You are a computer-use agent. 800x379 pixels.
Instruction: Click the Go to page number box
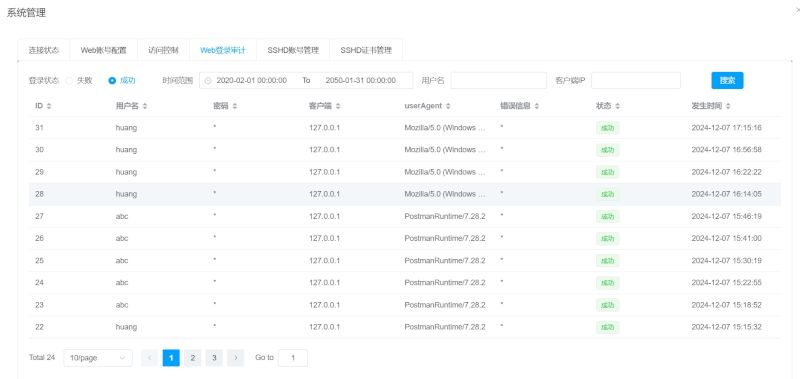[293, 358]
